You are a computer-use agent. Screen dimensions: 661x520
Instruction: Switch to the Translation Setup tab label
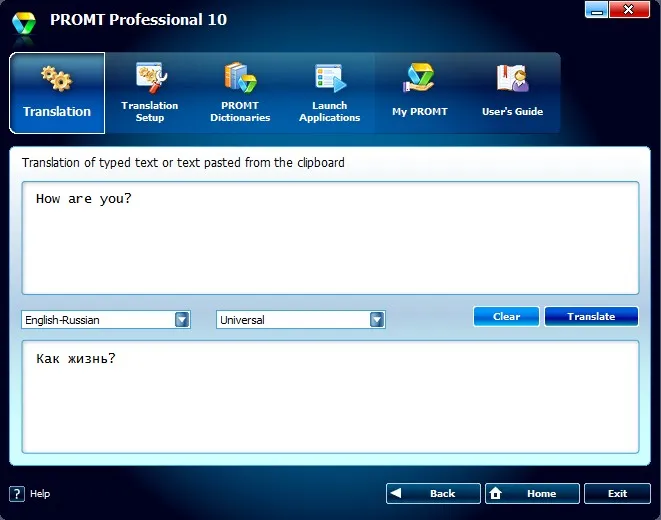tap(150, 111)
